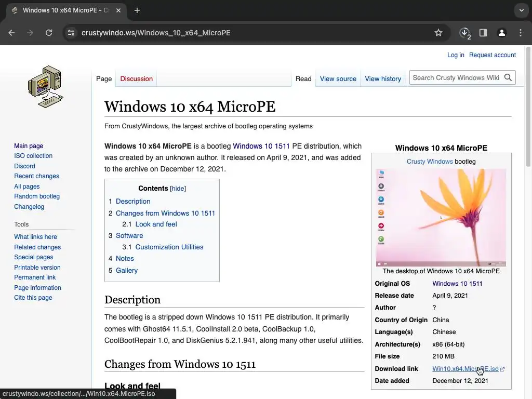Open Crusty Windows link in infobox

[x=430, y=162]
